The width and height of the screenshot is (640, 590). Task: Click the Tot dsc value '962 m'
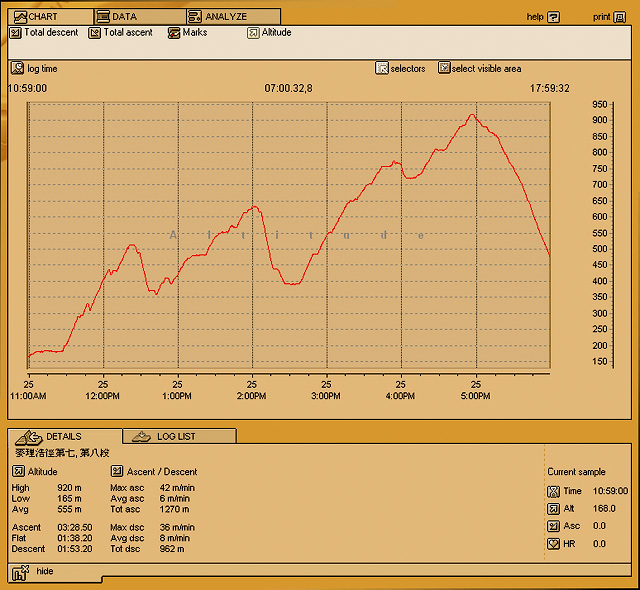172,549
